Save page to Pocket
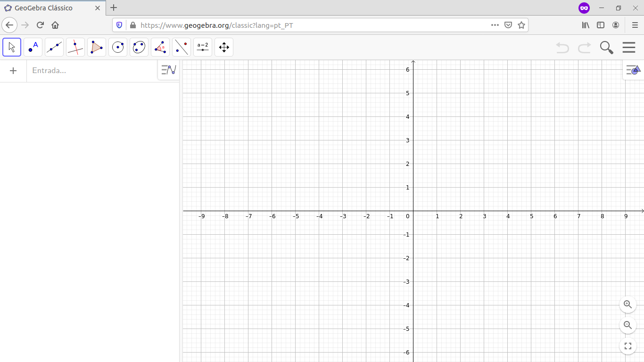The image size is (644, 362). tap(508, 25)
